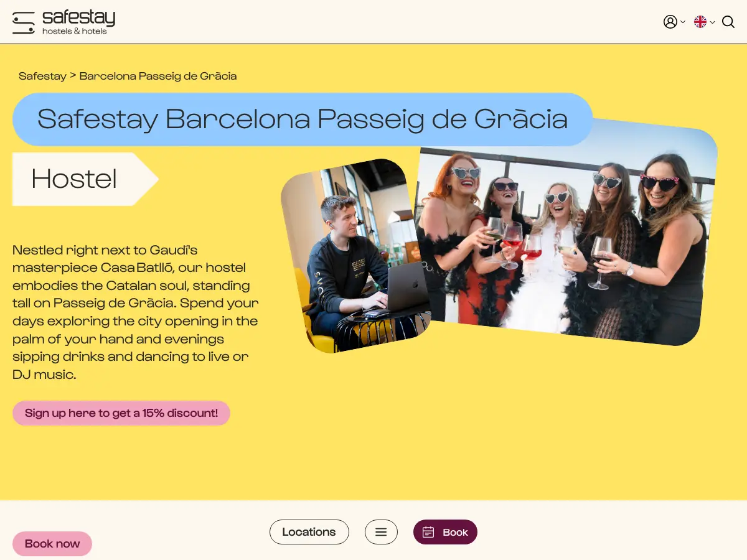Viewport: 747px width, 560px height.
Task: Open the Locations button
Action: tap(309, 532)
